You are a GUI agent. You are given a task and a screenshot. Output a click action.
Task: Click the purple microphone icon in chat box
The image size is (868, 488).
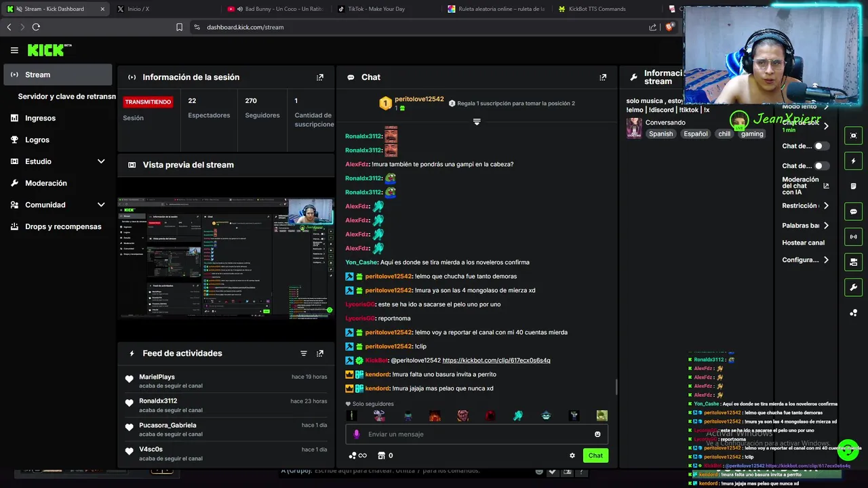pos(357,434)
